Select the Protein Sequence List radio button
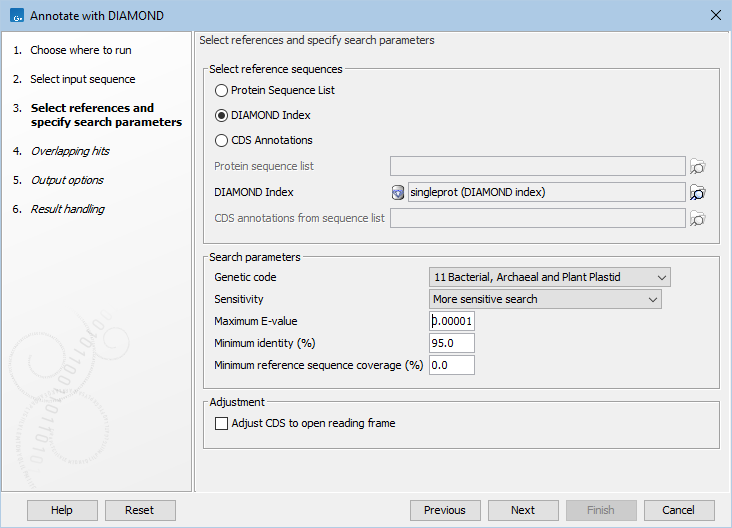The height and width of the screenshot is (528, 732). coord(221,90)
